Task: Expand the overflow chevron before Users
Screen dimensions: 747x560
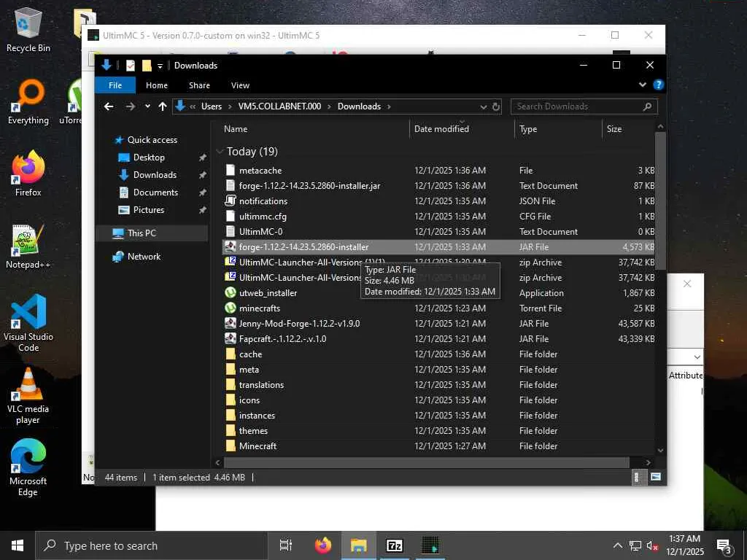Action: click(193, 106)
